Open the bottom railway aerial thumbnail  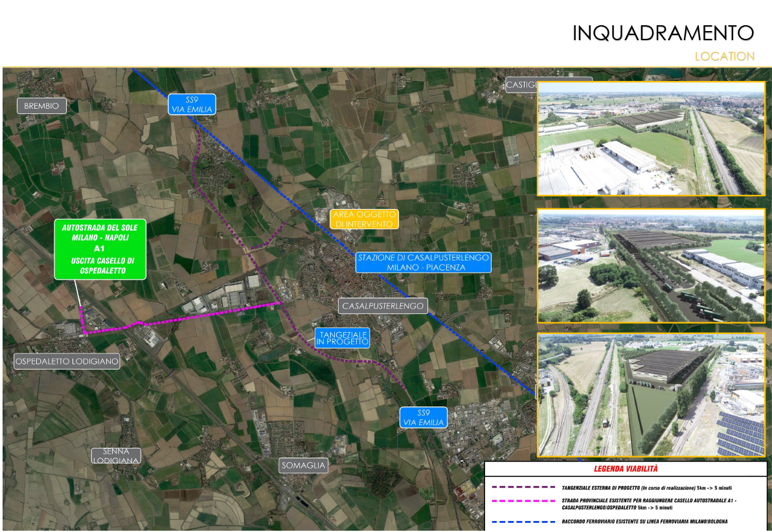tap(651, 395)
